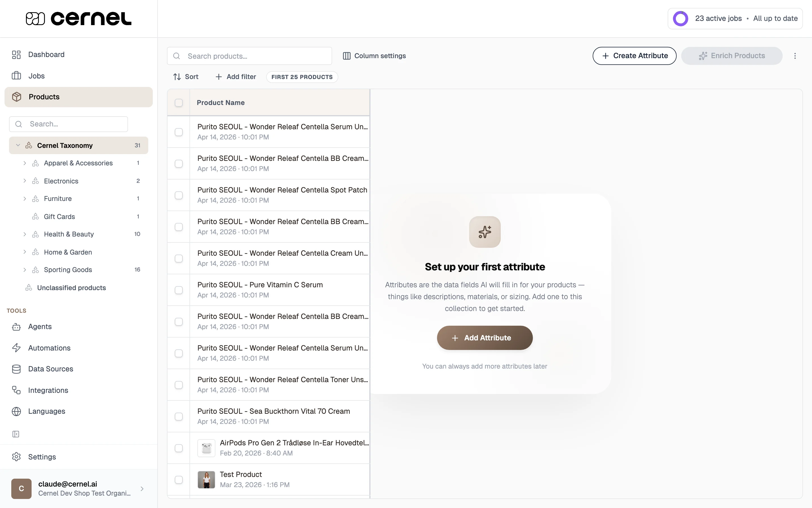Expand the Furniture category
This screenshot has width=812, height=508.
(x=25, y=199)
